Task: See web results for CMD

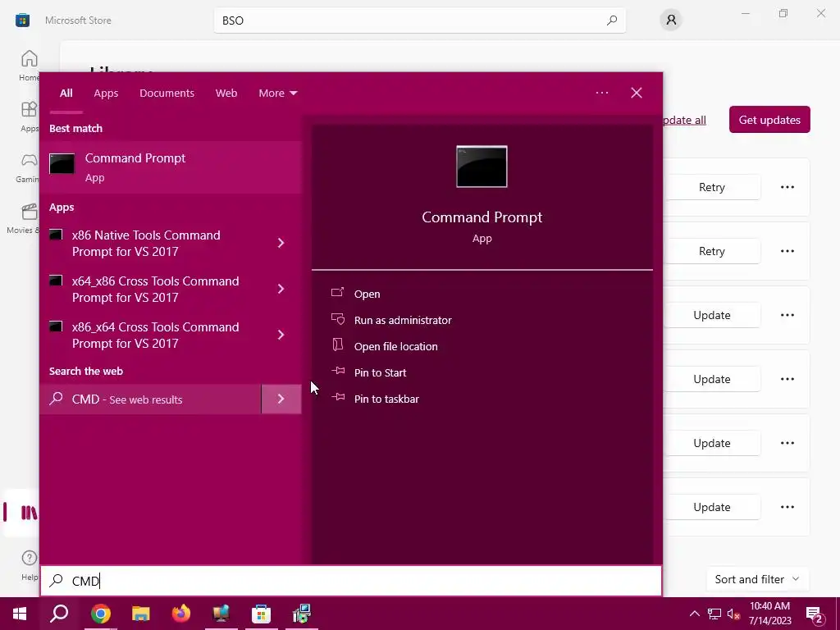Action: pyautogui.click(x=150, y=399)
